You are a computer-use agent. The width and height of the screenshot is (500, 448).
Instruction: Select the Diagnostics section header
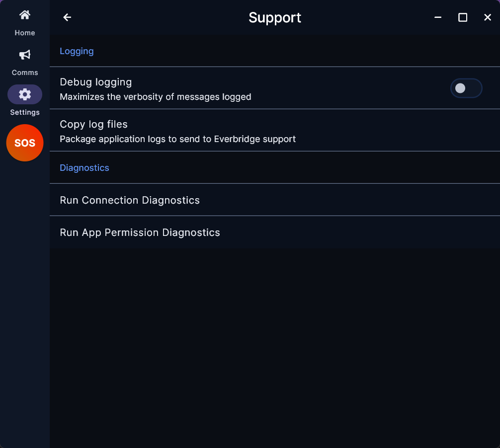[84, 167]
